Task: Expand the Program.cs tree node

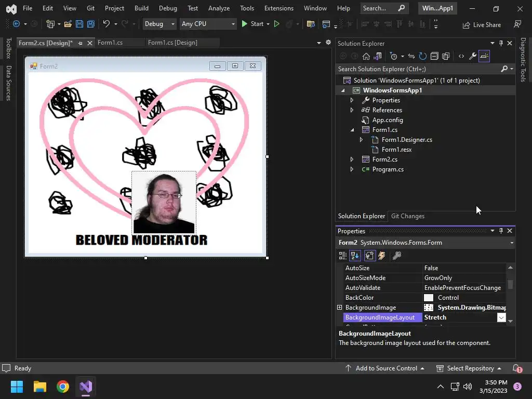Action: pyautogui.click(x=352, y=169)
